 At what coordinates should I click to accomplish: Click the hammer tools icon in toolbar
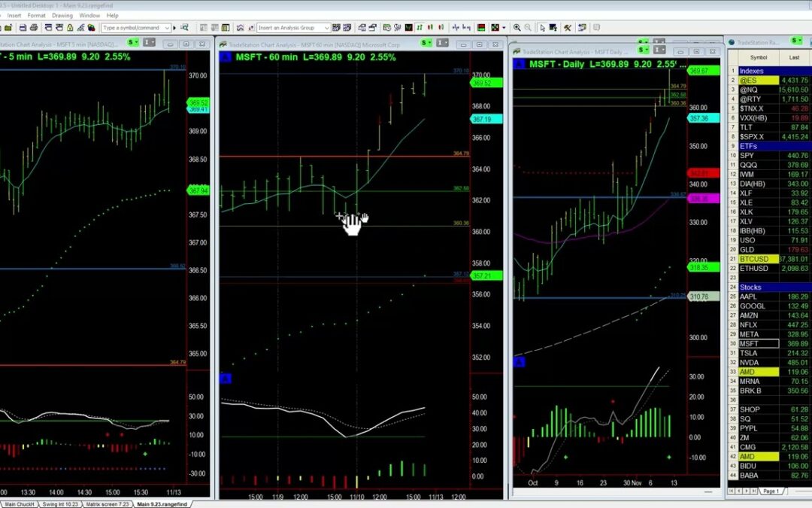click(x=567, y=28)
